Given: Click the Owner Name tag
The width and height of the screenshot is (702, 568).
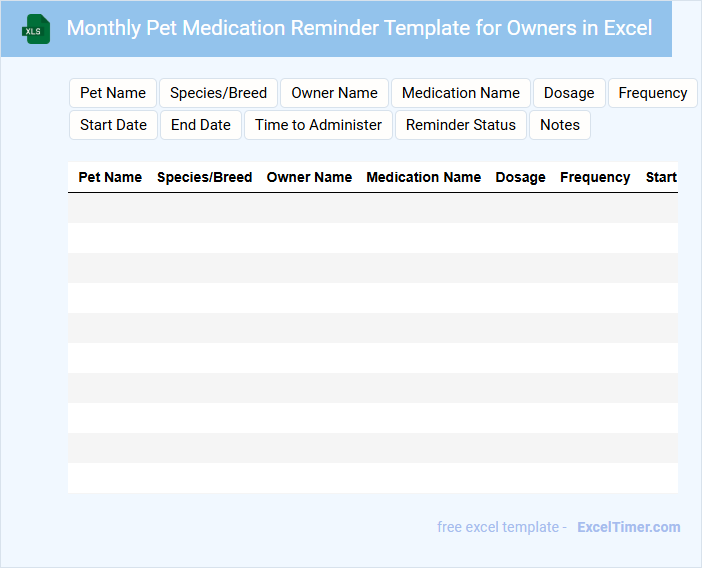Looking at the screenshot, I should coord(334,93).
